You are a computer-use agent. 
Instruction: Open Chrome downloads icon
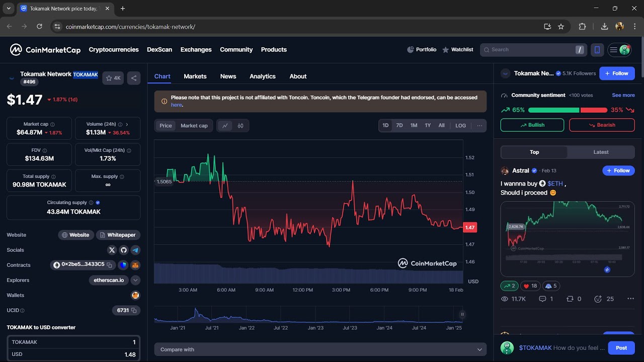click(605, 27)
